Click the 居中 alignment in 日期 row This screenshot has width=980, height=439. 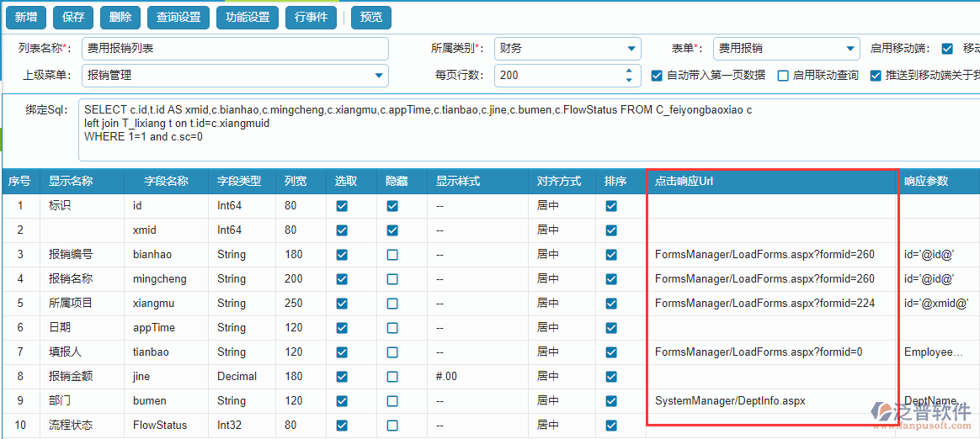562,327
